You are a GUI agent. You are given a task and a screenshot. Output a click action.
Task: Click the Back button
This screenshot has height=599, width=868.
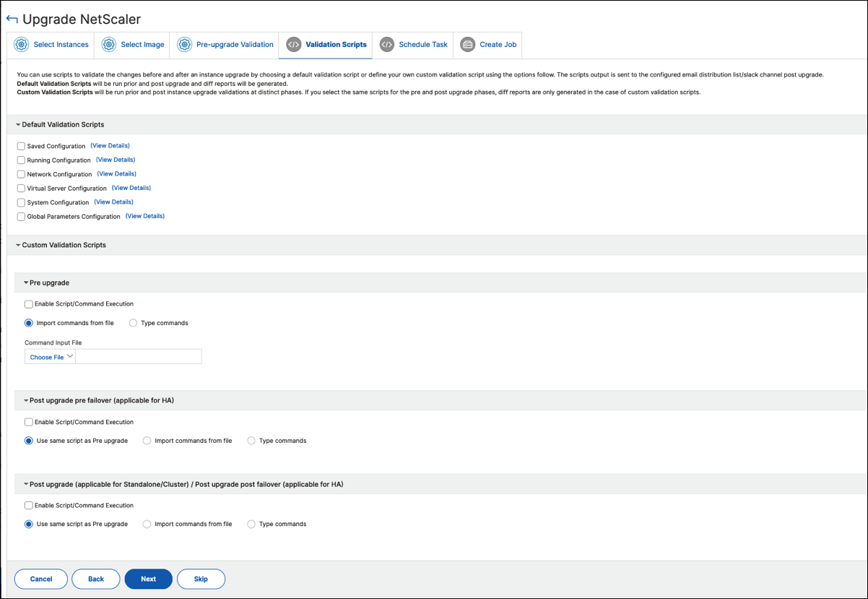click(96, 579)
